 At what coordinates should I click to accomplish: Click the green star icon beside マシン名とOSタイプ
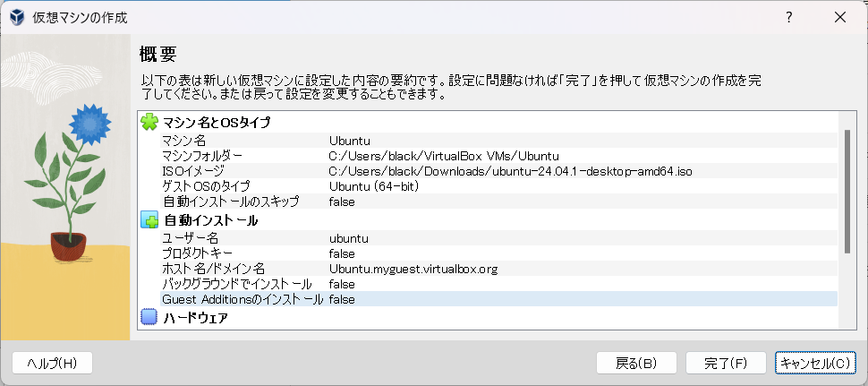point(149,122)
